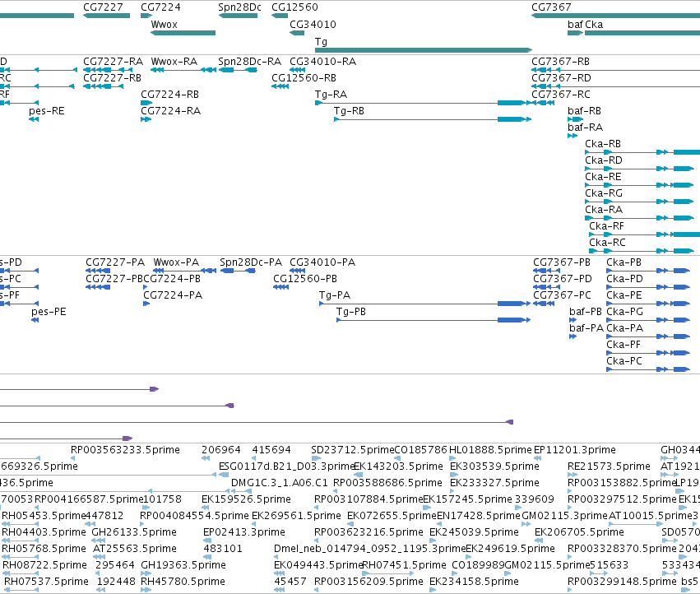The image size is (700, 594).
Task: Click the RP003563233.5prime EST label
Action: pyautogui.click(x=126, y=450)
